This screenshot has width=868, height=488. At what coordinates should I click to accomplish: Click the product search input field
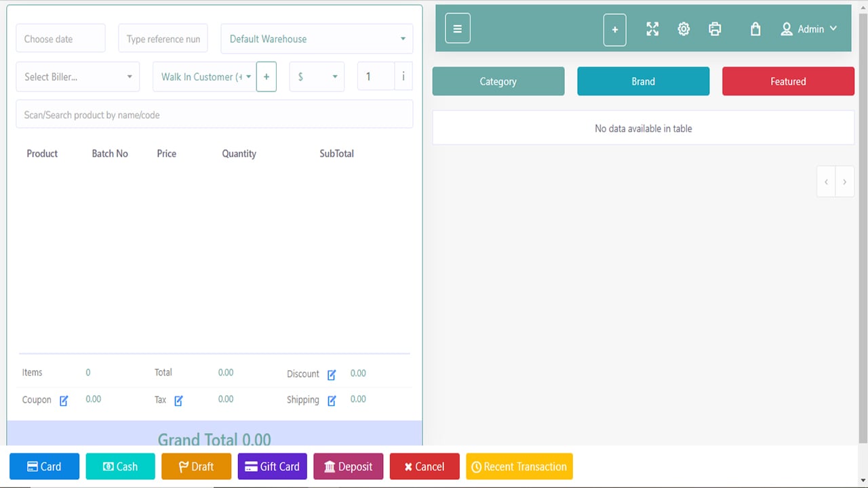pos(214,115)
